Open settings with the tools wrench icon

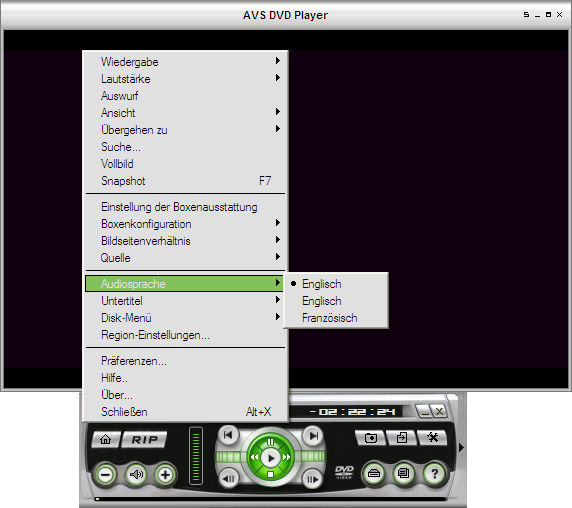point(433,437)
